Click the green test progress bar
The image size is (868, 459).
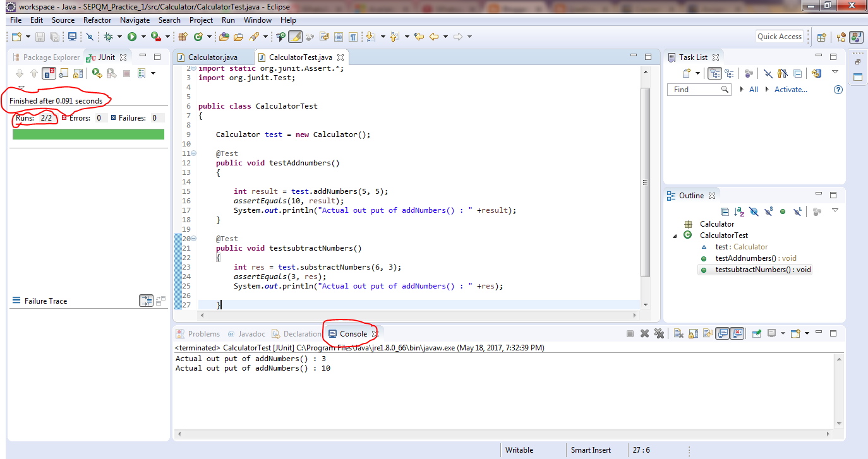88,134
